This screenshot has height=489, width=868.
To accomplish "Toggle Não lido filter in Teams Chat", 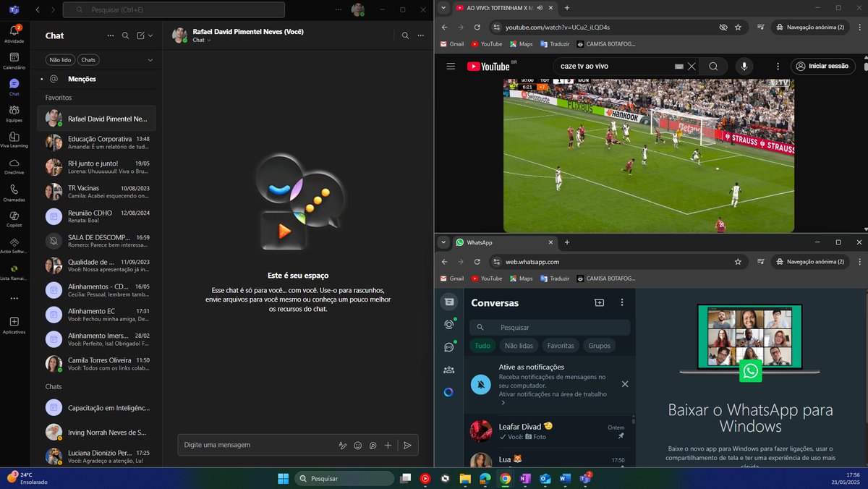I will pos(61,60).
